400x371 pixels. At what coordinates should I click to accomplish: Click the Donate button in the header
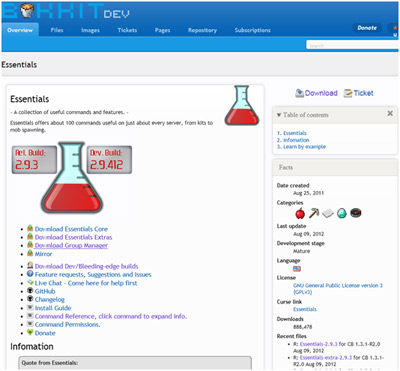[367, 28]
